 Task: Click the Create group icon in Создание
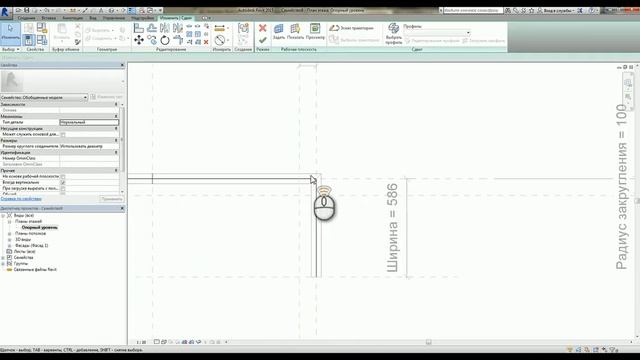[x=243, y=28]
